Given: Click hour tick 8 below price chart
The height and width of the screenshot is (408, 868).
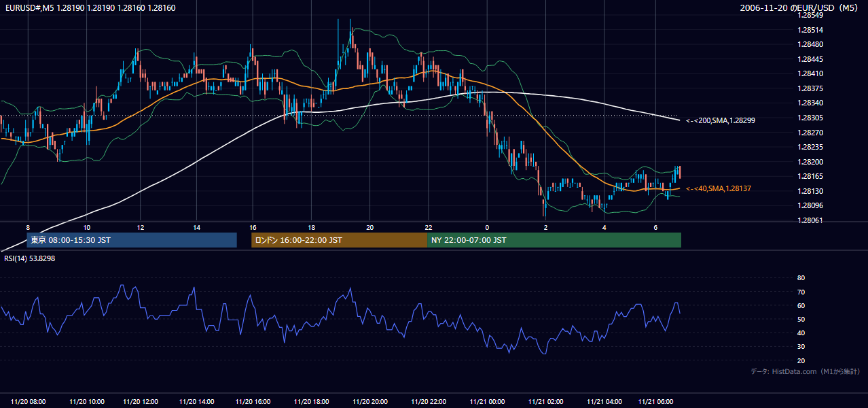Looking at the screenshot, I should pyautogui.click(x=28, y=227).
